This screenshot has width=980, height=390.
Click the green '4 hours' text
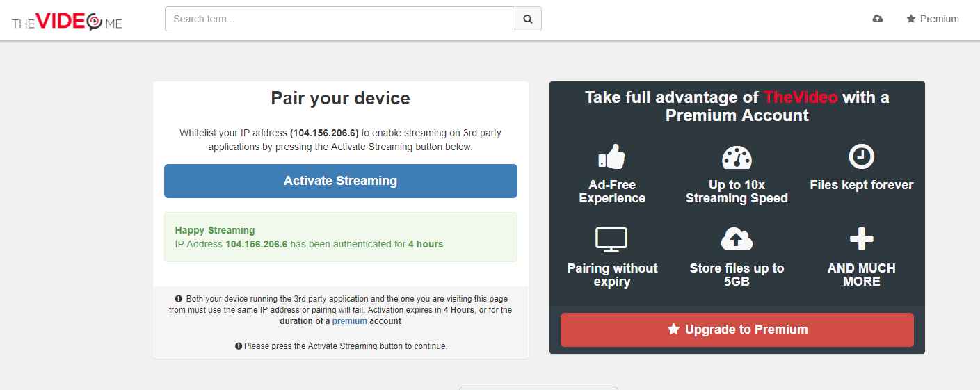426,244
